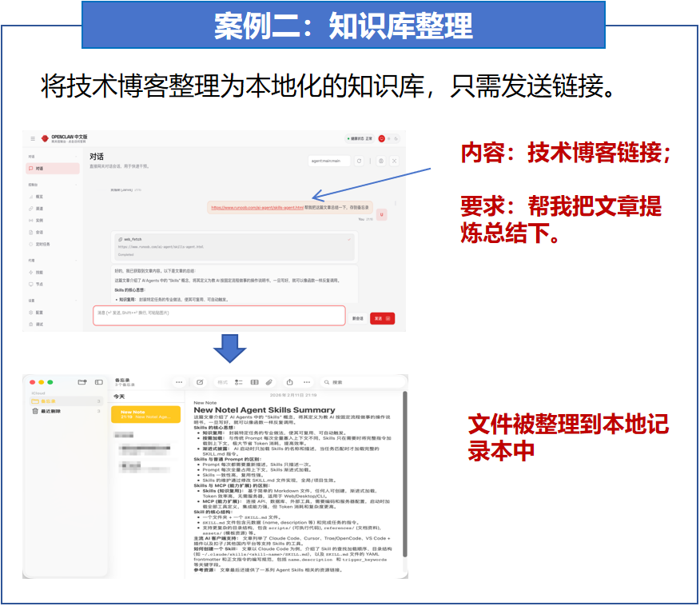Image resolution: width=700 pixels, height=606 pixels.
Task: Toggle the Notes sidebar panel icon
Action: [99, 382]
